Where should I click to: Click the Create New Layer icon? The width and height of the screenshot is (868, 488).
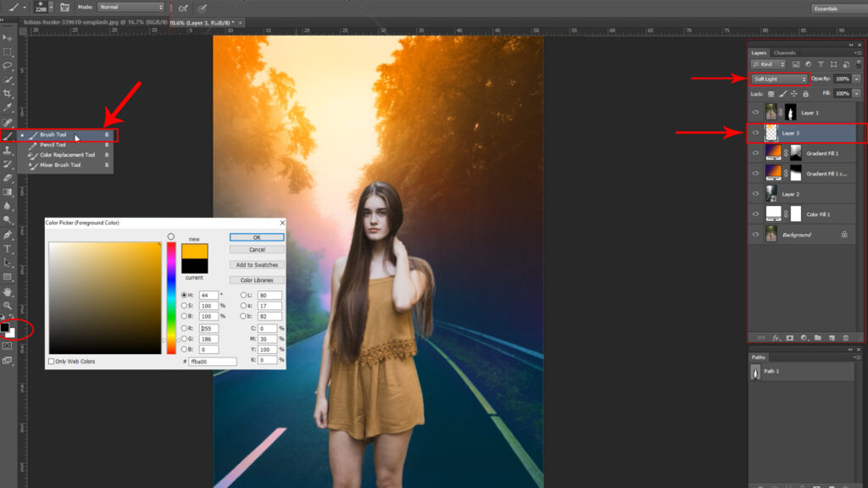tap(831, 335)
